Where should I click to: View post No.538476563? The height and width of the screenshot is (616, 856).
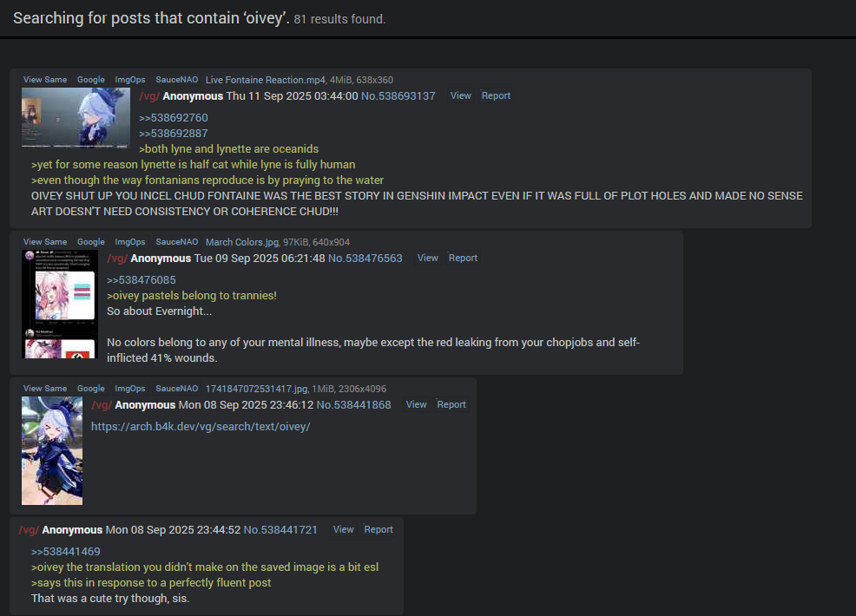pyautogui.click(x=427, y=258)
